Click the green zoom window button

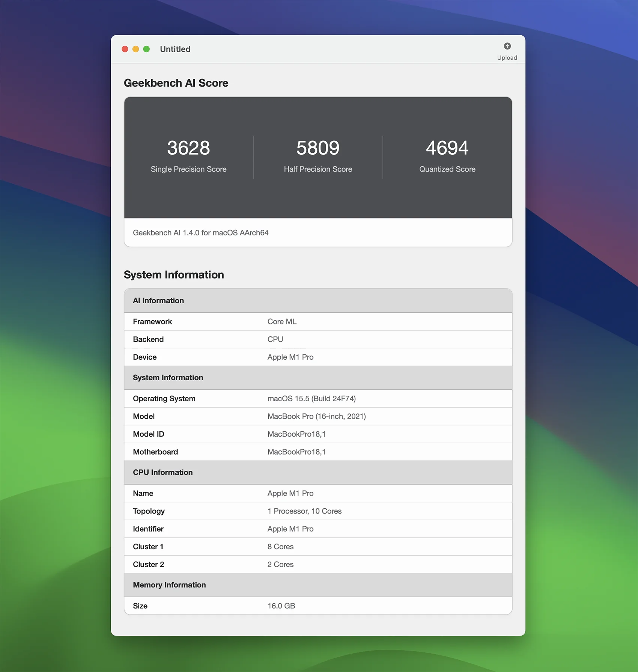(147, 49)
